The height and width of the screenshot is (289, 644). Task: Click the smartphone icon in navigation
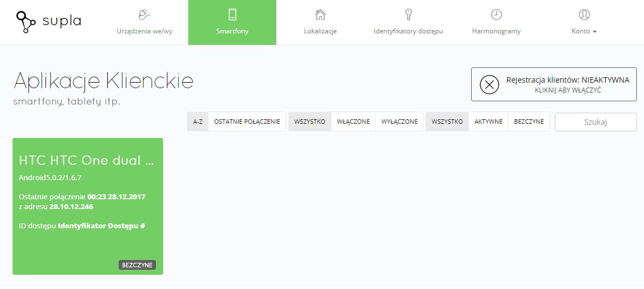pos(232,14)
